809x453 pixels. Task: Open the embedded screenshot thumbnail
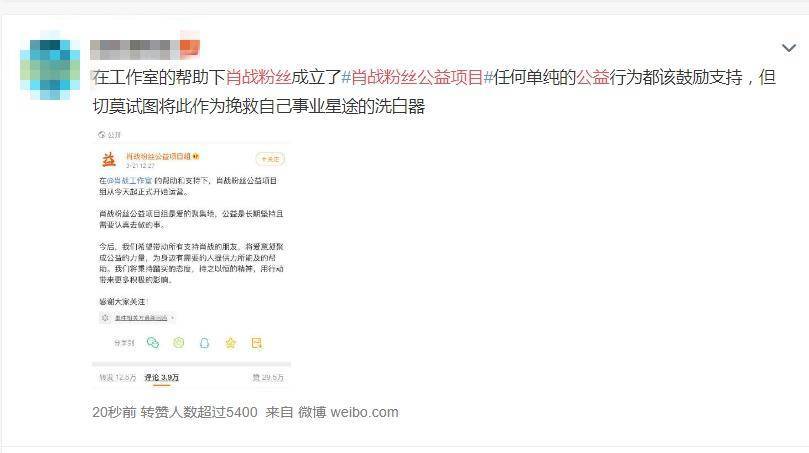(x=191, y=258)
